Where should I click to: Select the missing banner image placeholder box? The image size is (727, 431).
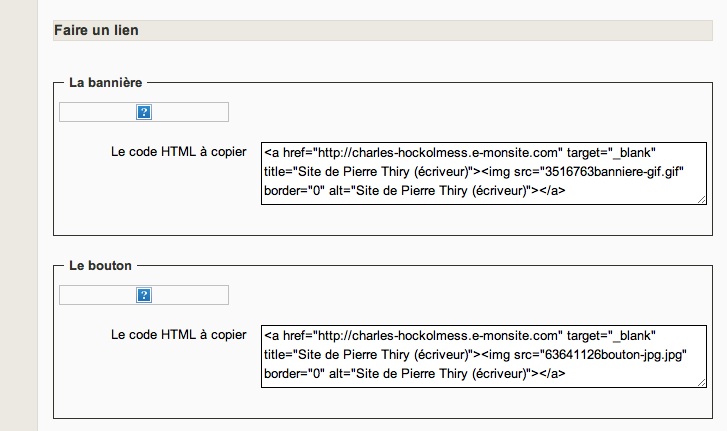(x=144, y=112)
